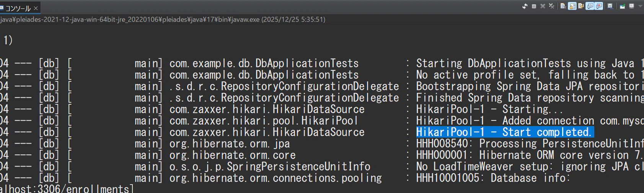The width and height of the screenshot is (644, 193).
Task: Click "No LoadTimeWeaver setup" message
Action: [x=530, y=167]
